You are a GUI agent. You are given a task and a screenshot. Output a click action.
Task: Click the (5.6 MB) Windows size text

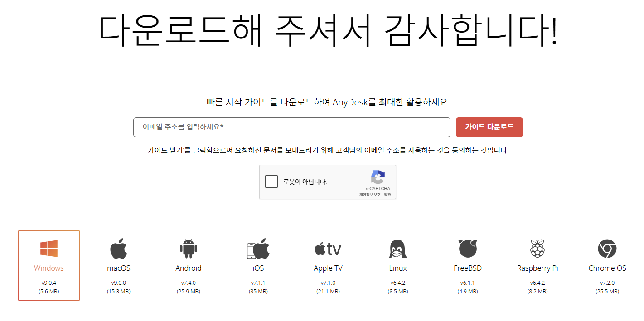[49, 292]
